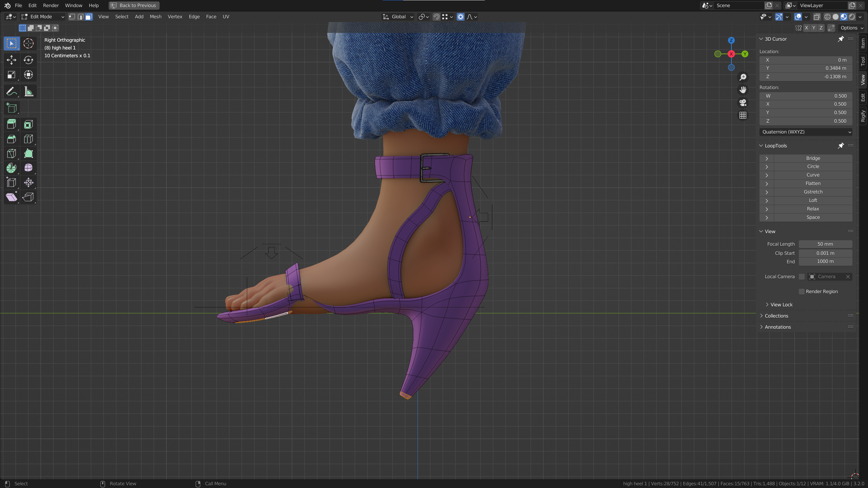Click LoopTools Relax button

tap(813, 209)
